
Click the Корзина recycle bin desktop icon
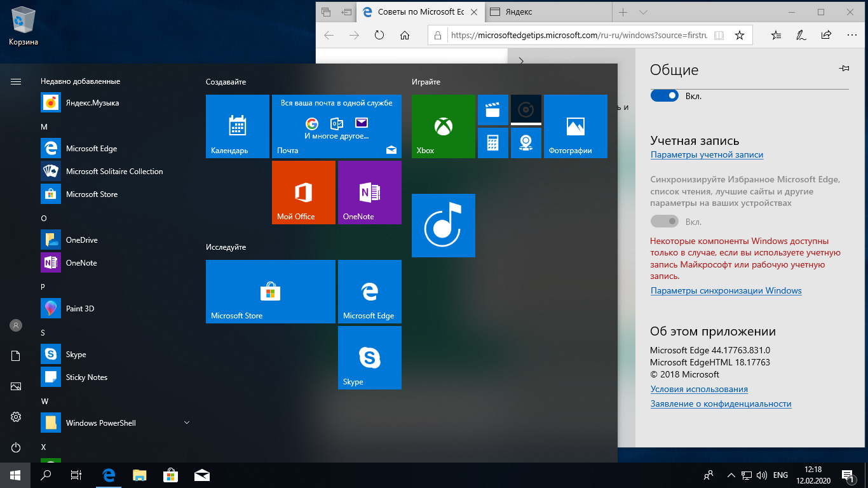click(x=24, y=25)
